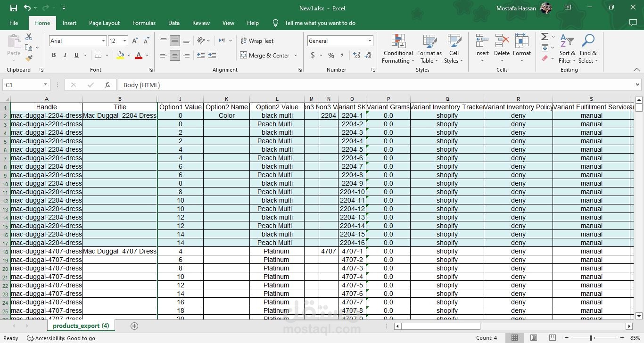644x343 pixels.
Task: Click the Cut scissors icon
Action: pos(29,37)
